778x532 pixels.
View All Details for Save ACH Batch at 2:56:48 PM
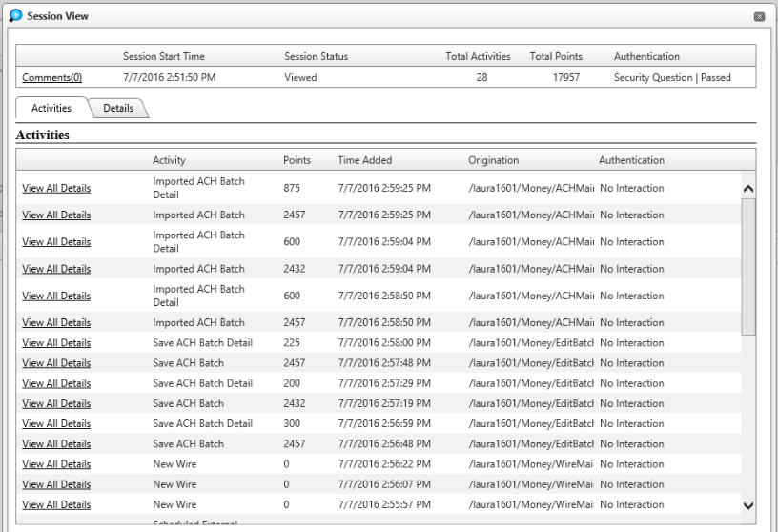(56, 444)
